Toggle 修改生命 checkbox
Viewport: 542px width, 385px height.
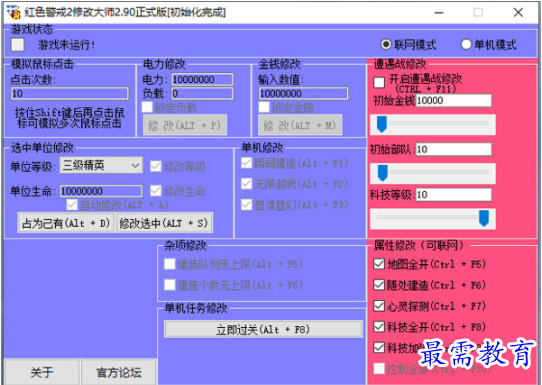(156, 190)
